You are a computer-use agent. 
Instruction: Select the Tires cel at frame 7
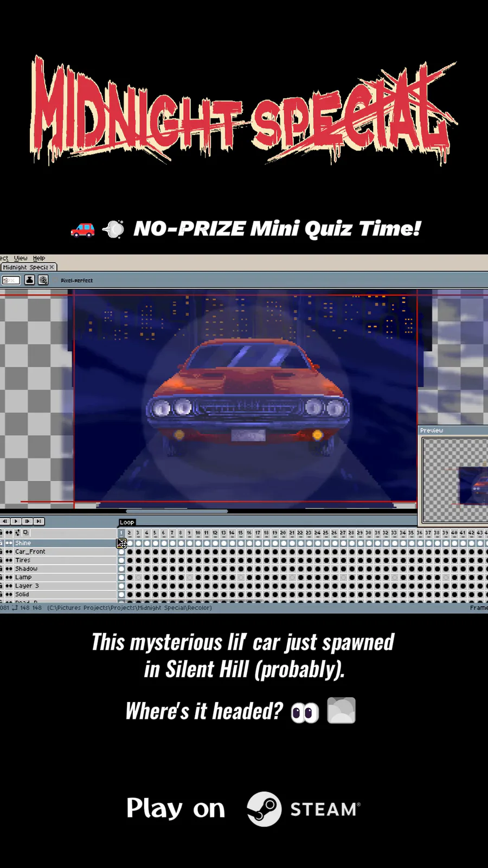point(172,560)
